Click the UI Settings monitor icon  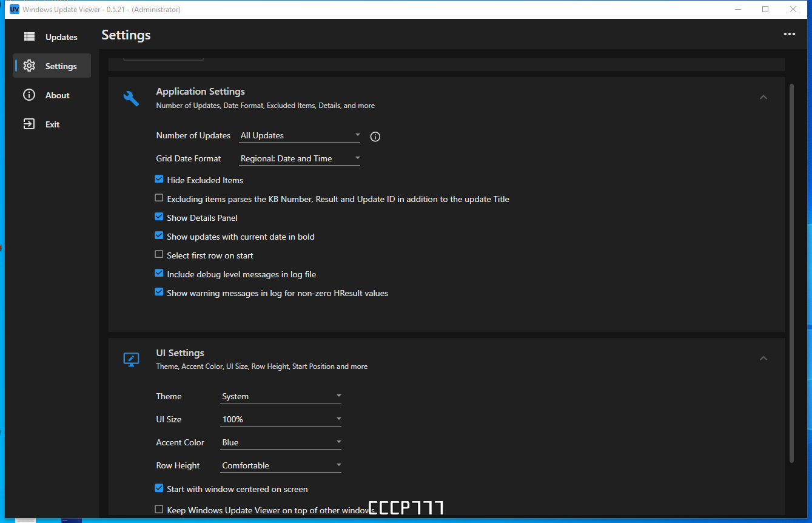(131, 359)
